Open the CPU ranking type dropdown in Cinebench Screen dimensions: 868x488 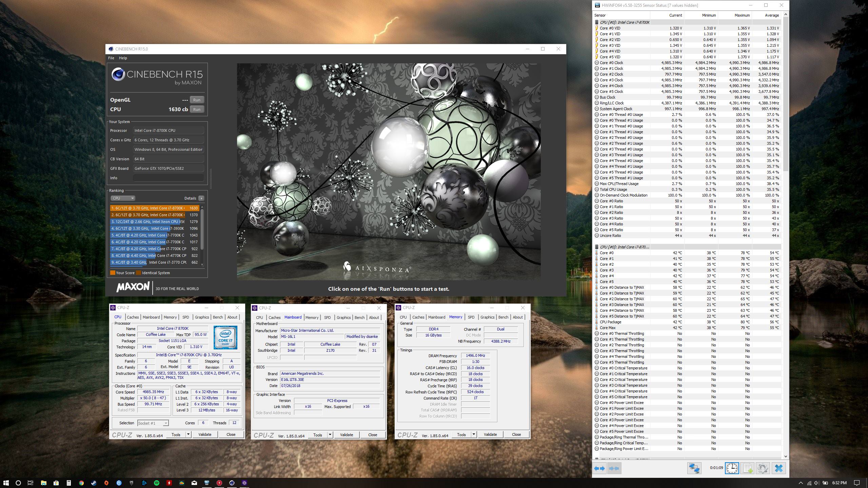point(123,198)
